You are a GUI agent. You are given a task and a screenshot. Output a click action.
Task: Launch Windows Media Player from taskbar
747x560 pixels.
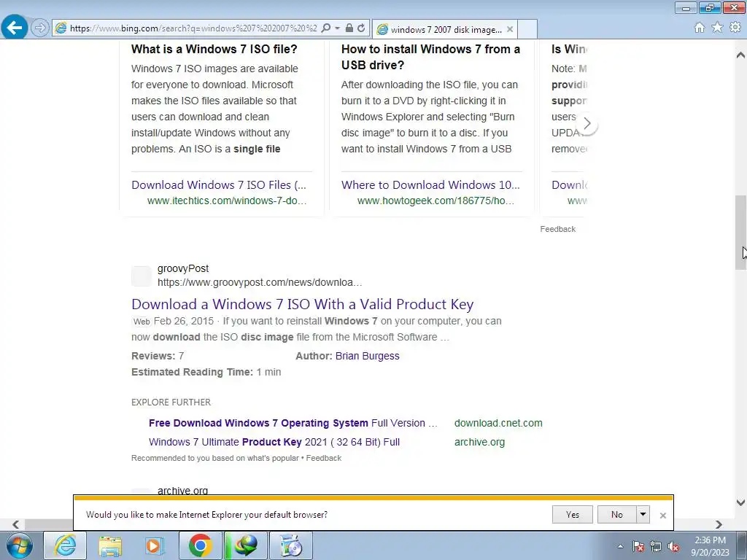(154, 545)
